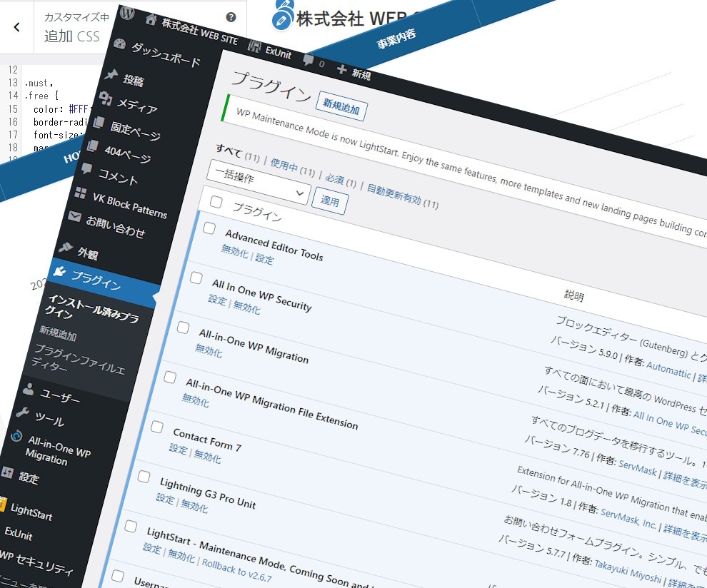
Task: Open インストール済みプラグイン submenu item
Action: click(x=91, y=309)
